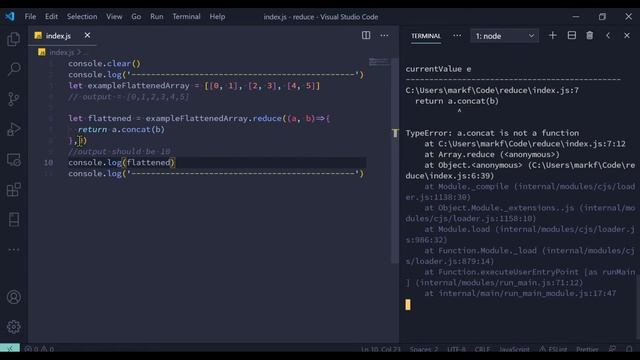The width and height of the screenshot is (640, 360).
Task: Open the Edit menu
Action: coord(51,17)
